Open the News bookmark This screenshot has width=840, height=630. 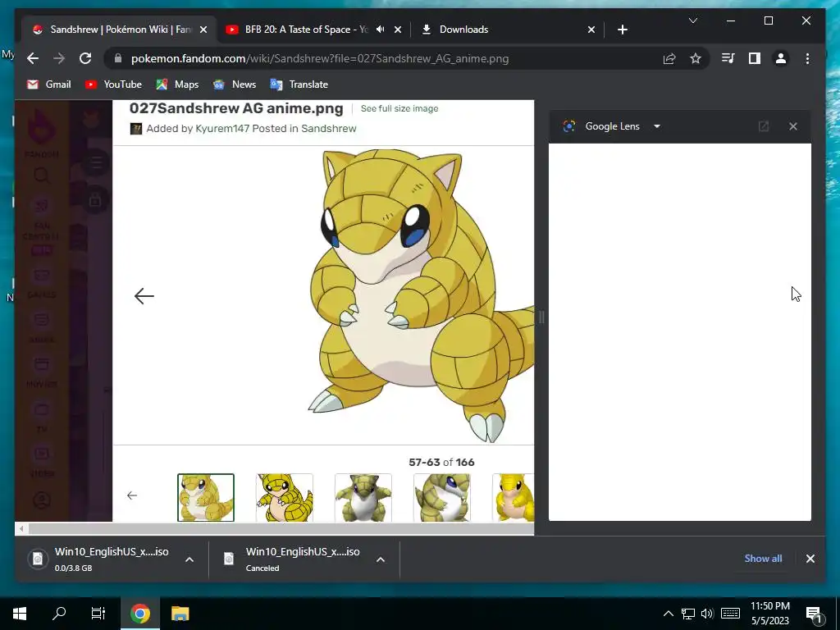click(x=234, y=84)
